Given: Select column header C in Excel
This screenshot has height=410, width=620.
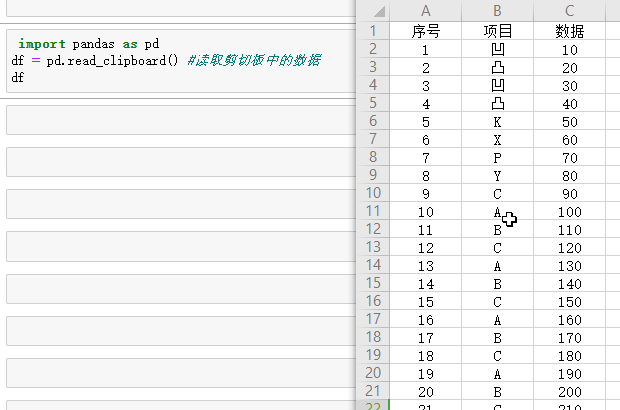Looking at the screenshot, I should coord(569,11).
